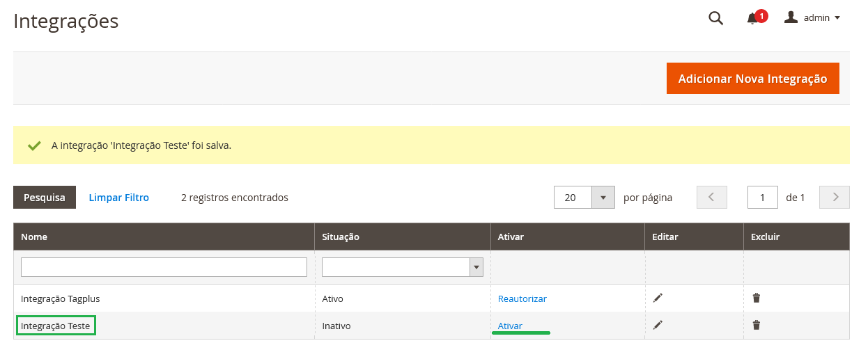868x359 pixels.
Task: Click Adicionar Nova Integração button
Action: point(753,79)
